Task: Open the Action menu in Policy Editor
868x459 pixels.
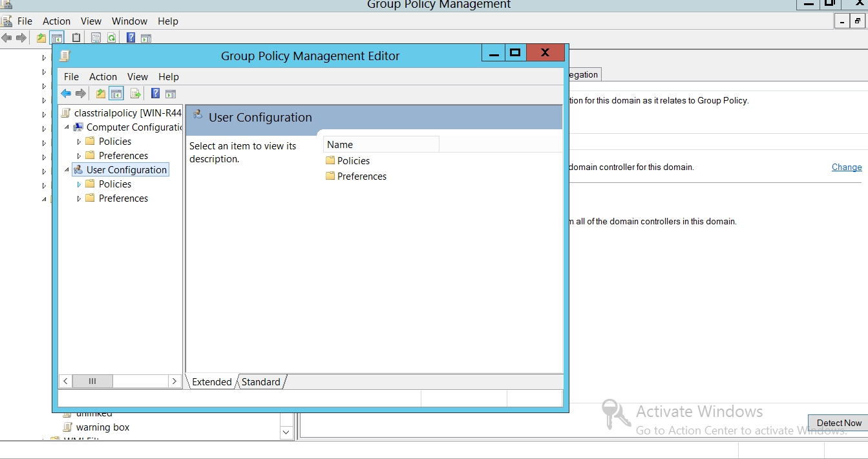Action: [x=103, y=76]
